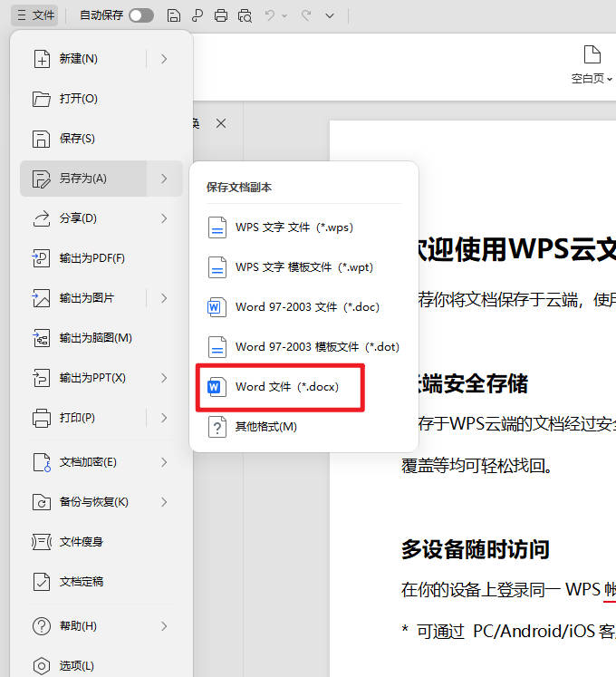
Task: Click the print icon in quick toolbar
Action: click(x=221, y=16)
